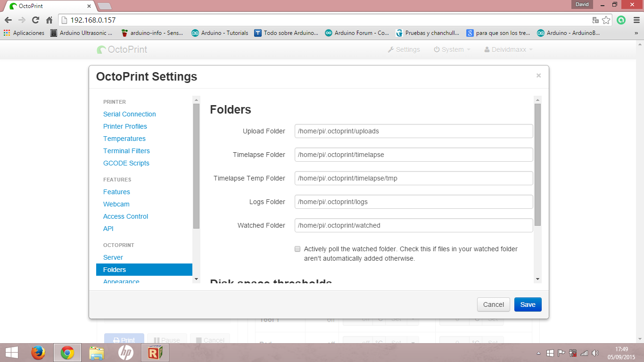
Task: Select Access Control settings
Action: click(125, 216)
